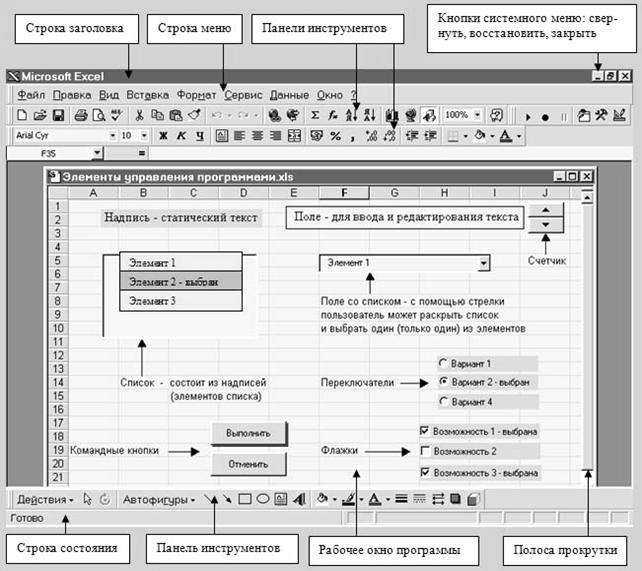Open the Сервис menu

(243, 94)
